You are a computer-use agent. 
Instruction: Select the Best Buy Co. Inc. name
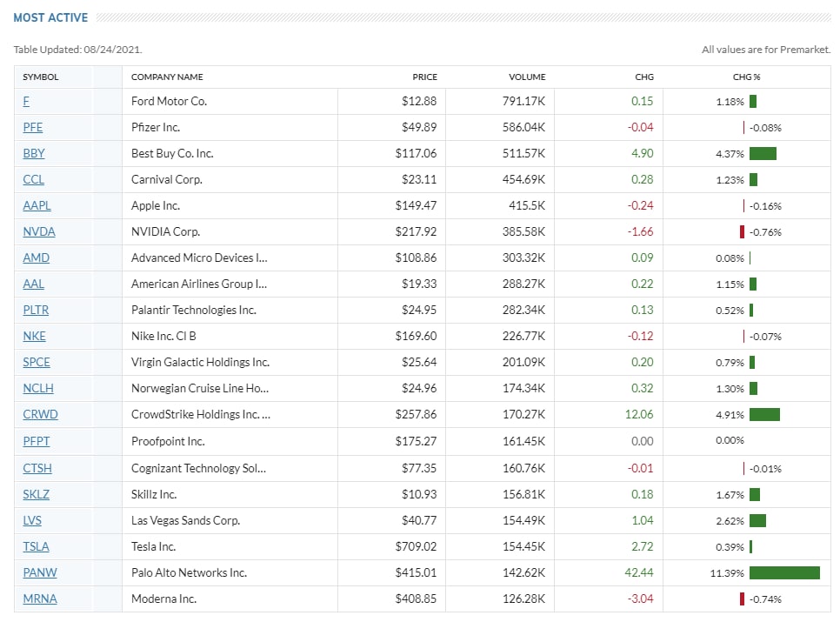172,154
